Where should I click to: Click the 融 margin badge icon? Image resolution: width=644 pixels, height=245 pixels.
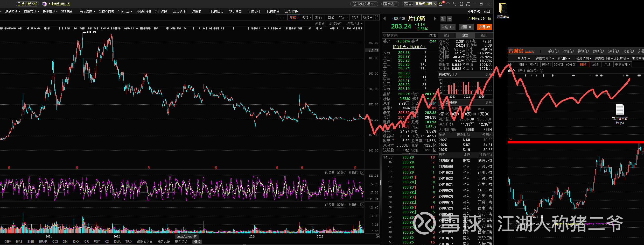click(x=443, y=19)
